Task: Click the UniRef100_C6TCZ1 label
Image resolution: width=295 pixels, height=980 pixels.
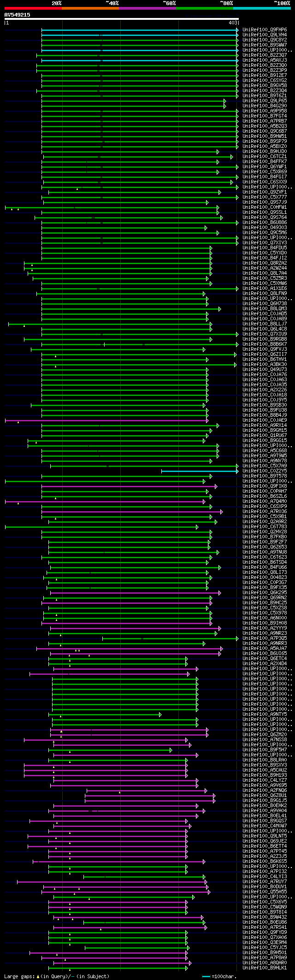Action: [x=265, y=156]
